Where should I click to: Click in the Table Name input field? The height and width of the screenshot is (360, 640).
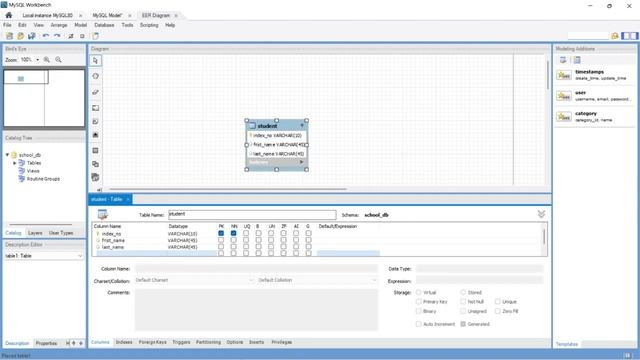tap(252, 215)
